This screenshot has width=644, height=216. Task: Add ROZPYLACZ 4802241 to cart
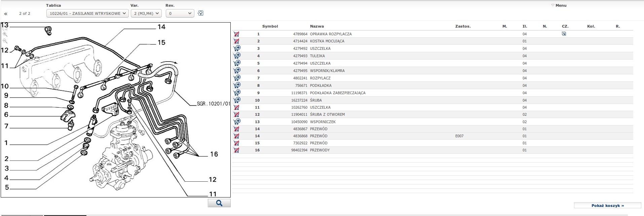pos(237,78)
